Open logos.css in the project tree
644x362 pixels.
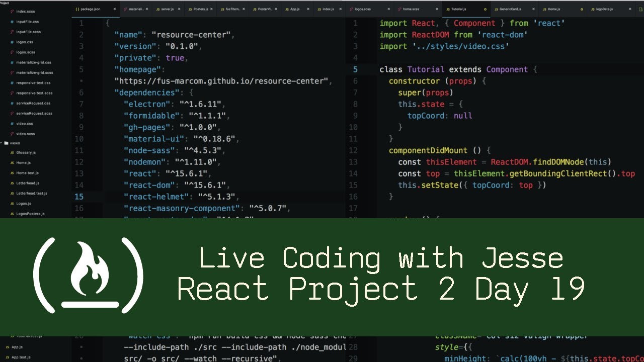pyautogui.click(x=25, y=42)
